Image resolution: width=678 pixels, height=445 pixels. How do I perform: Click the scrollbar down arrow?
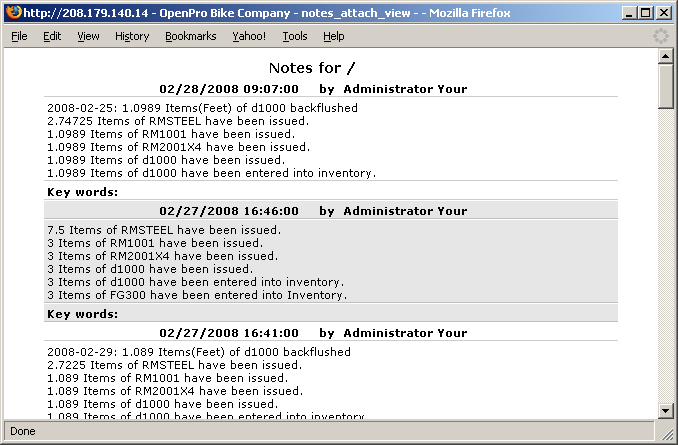[x=665, y=410]
